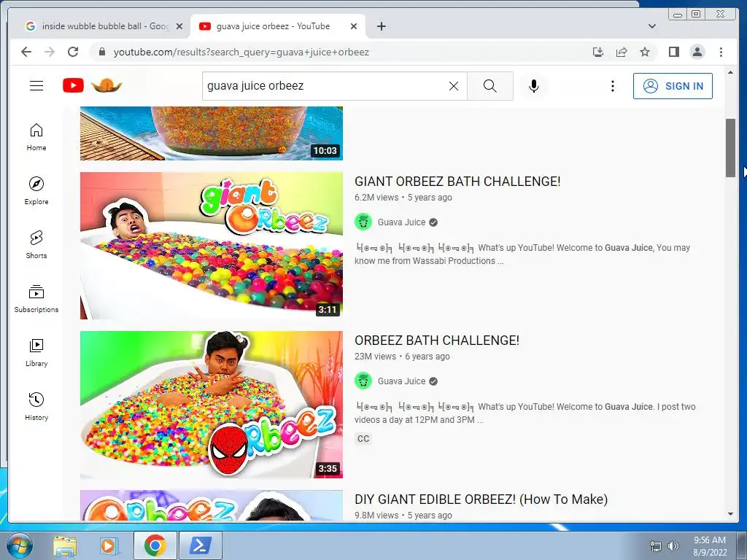Open Home in sidebar
Screen dimensions: 747x560
point(36,137)
